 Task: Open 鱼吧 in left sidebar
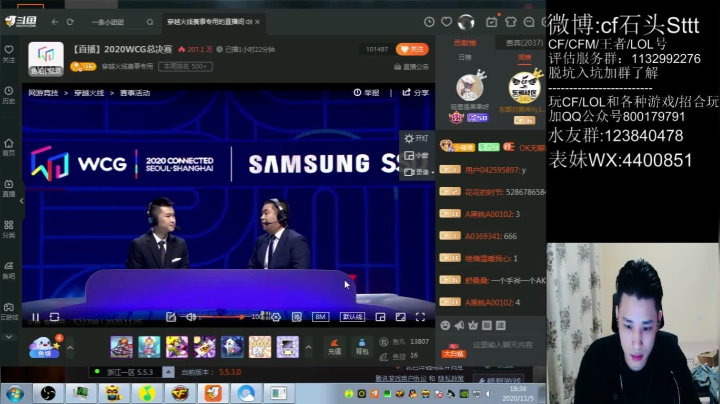coord(9,270)
